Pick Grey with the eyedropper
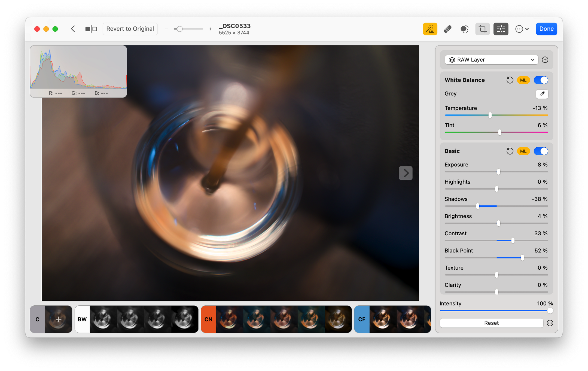The width and height of the screenshot is (588, 371). 542,94
